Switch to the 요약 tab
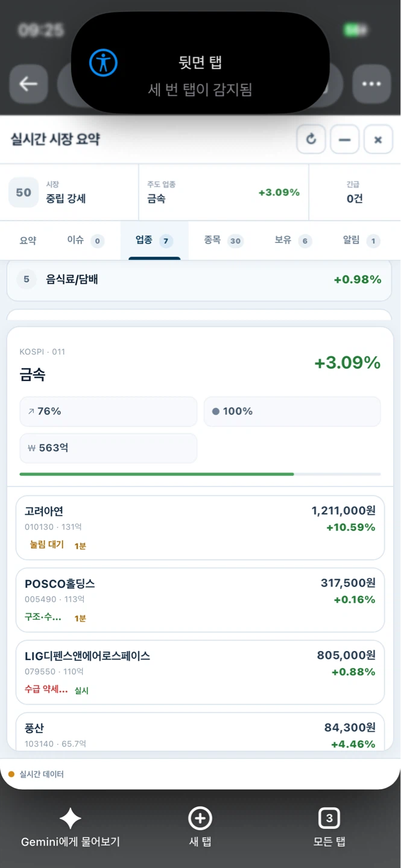The width and height of the screenshot is (401, 868). 28,241
